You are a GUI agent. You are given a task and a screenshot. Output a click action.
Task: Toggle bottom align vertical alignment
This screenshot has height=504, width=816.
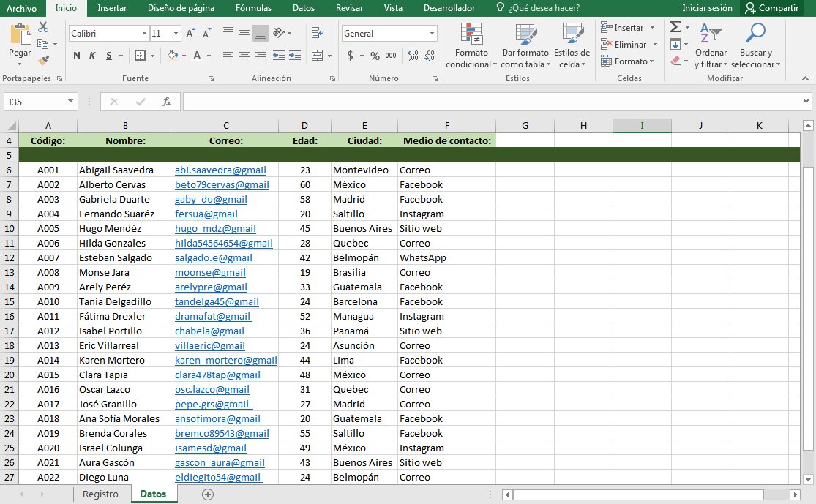[x=261, y=34]
